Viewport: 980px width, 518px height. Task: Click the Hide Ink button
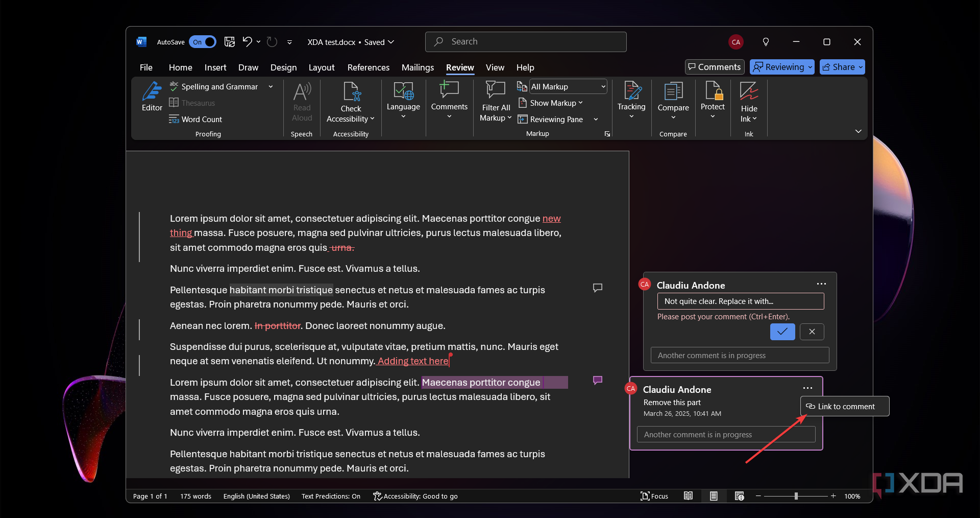pos(749,102)
